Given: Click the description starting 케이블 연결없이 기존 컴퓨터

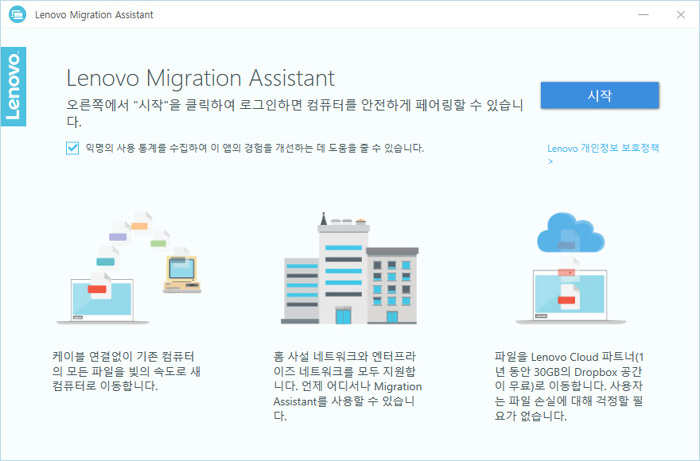Looking at the screenshot, I should tap(126, 371).
